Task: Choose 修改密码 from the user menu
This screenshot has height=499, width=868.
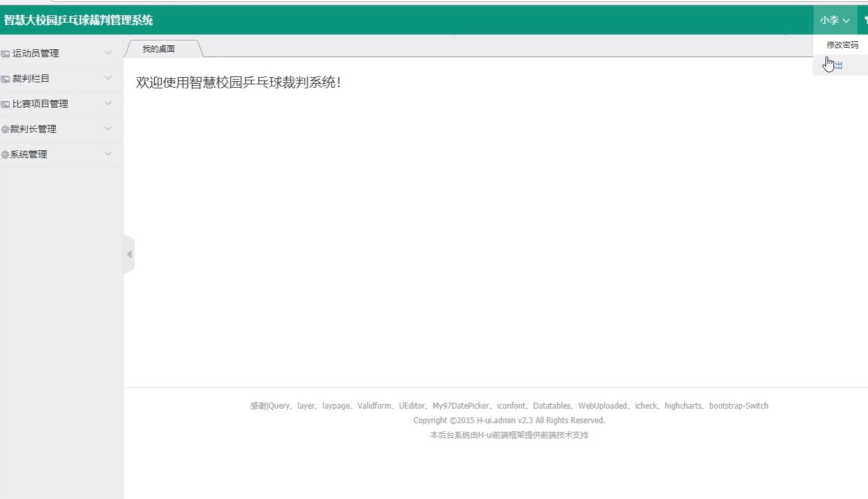Action: [x=842, y=45]
